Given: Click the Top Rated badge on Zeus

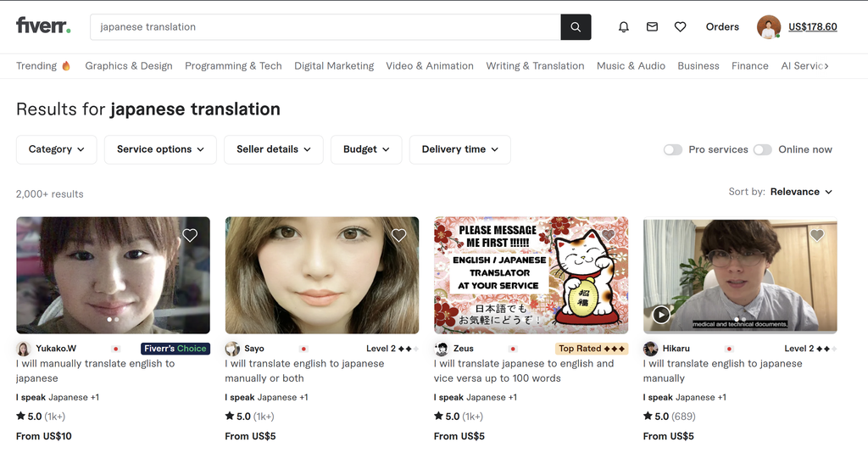Looking at the screenshot, I should 592,349.
